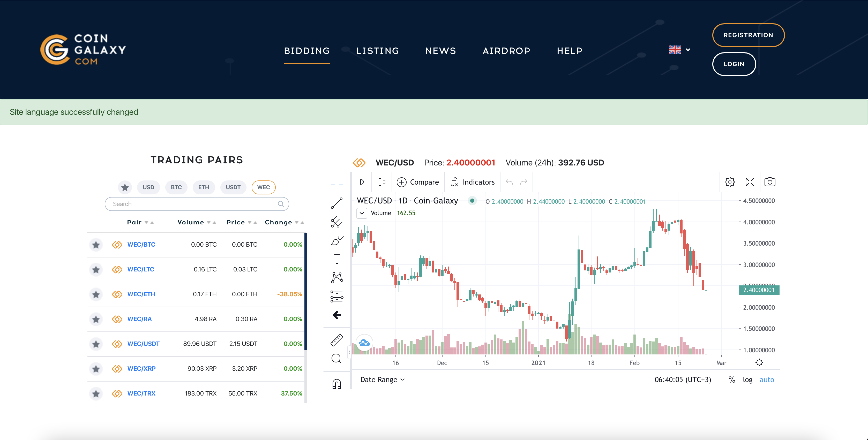This screenshot has height=440, width=868.
Task: Click the Registration button
Action: pyautogui.click(x=748, y=35)
